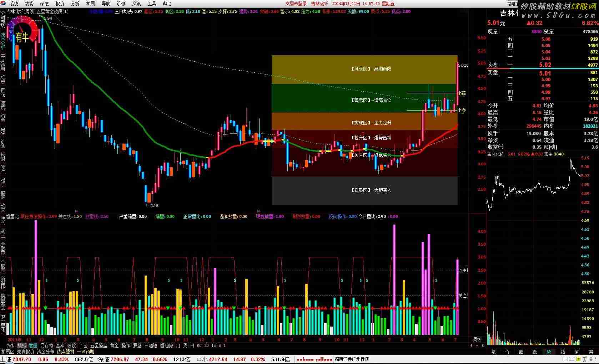
Task: Switch to the 筹 tab in the right panel
Action: 591,352
